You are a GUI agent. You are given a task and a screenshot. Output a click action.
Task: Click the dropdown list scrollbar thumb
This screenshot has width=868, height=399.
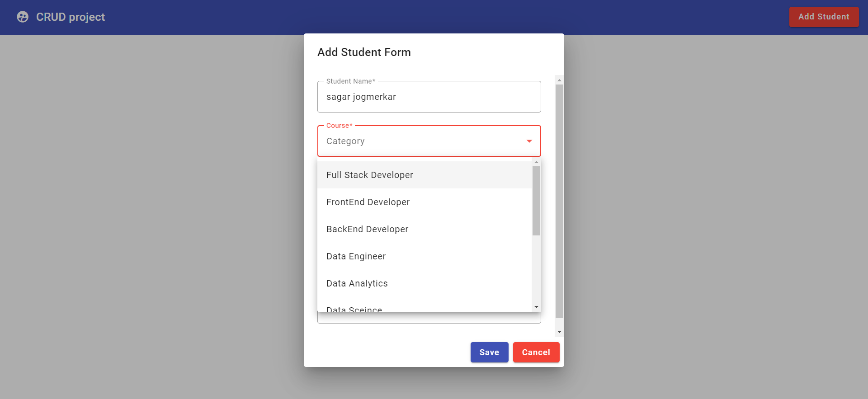point(536,201)
